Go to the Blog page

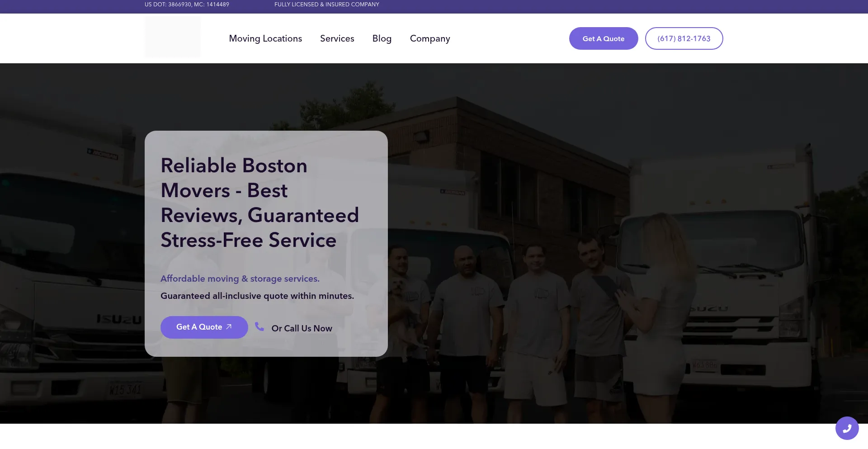pos(382,38)
